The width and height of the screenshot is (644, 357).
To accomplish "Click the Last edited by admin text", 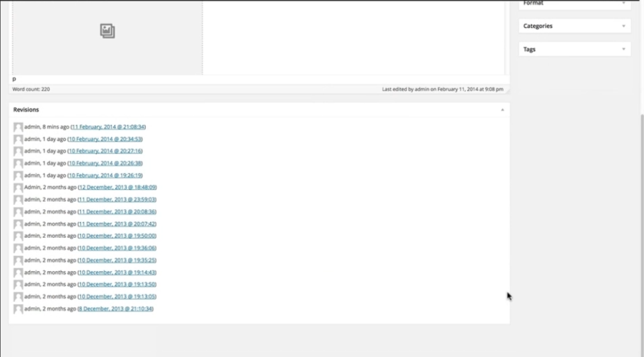I will coord(442,89).
